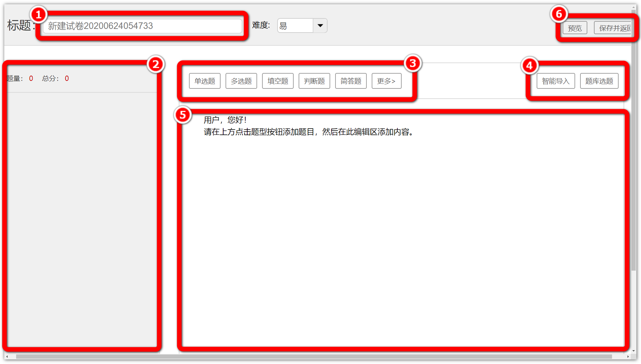
Task: Add a 单选题 single-choice question
Action: point(204,81)
